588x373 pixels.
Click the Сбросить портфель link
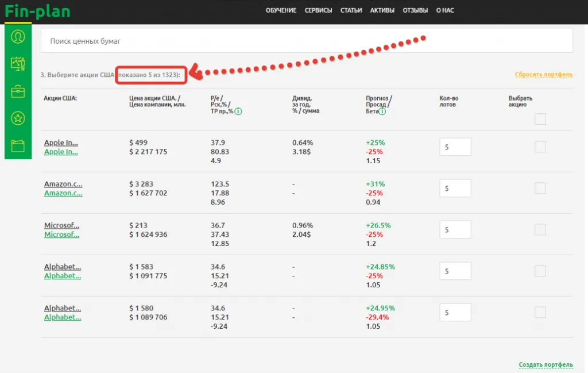point(543,75)
